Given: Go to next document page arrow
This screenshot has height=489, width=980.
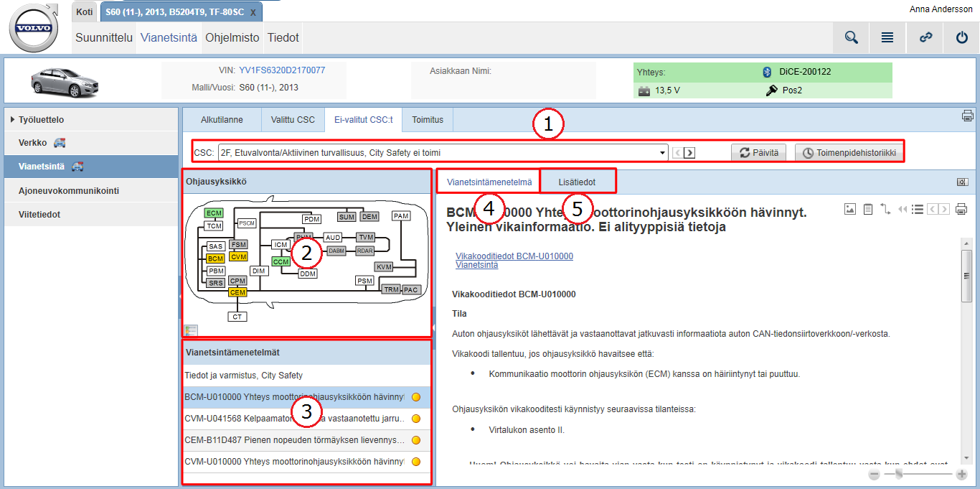Looking at the screenshot, I should coord(943,210).
